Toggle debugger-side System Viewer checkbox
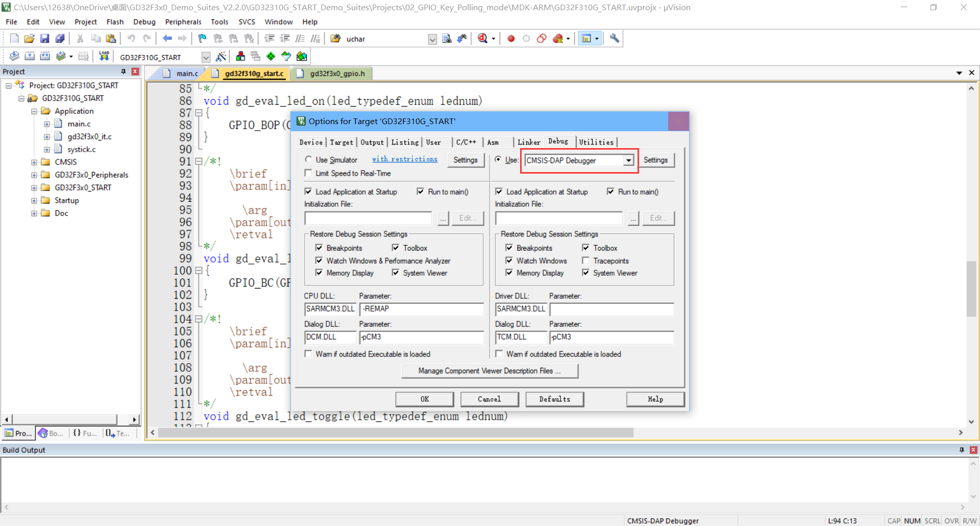The image size is (980, 526). tap(585, 273)
